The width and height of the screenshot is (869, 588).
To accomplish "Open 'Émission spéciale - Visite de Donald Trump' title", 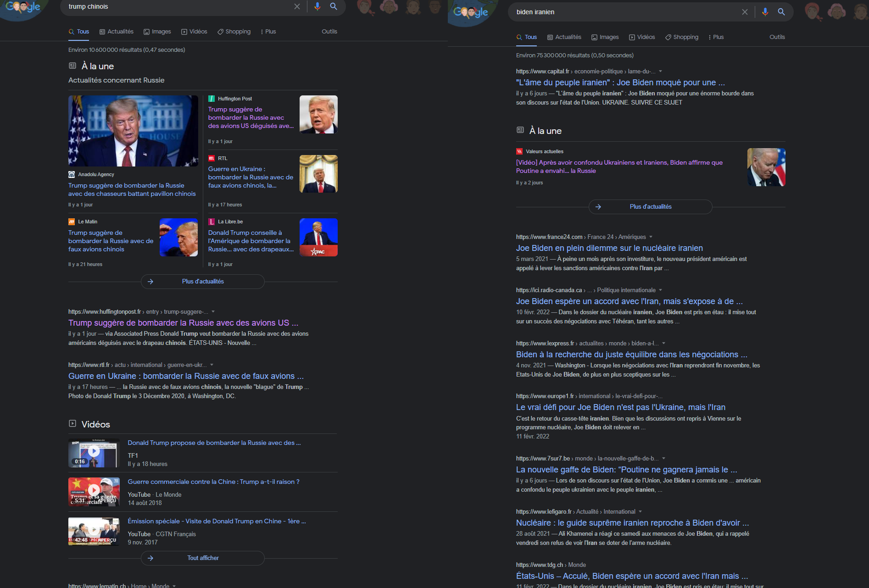I will coord(217,521).
